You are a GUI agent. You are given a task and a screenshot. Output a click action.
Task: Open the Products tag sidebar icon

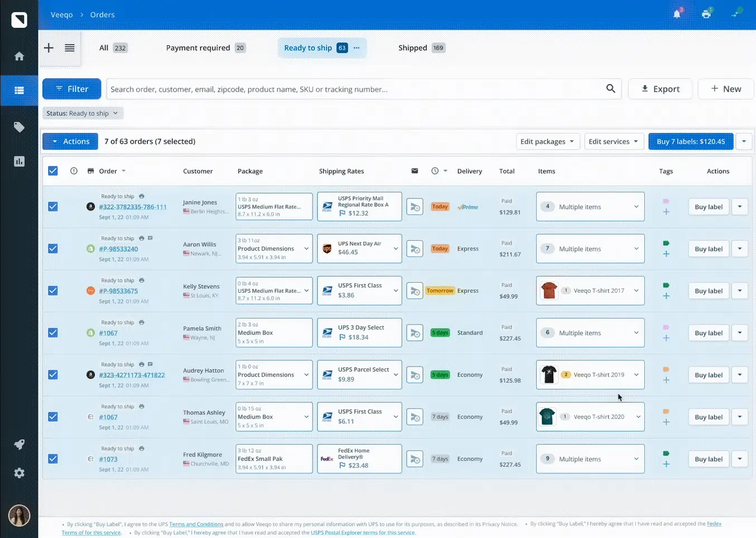coord(19,127)
